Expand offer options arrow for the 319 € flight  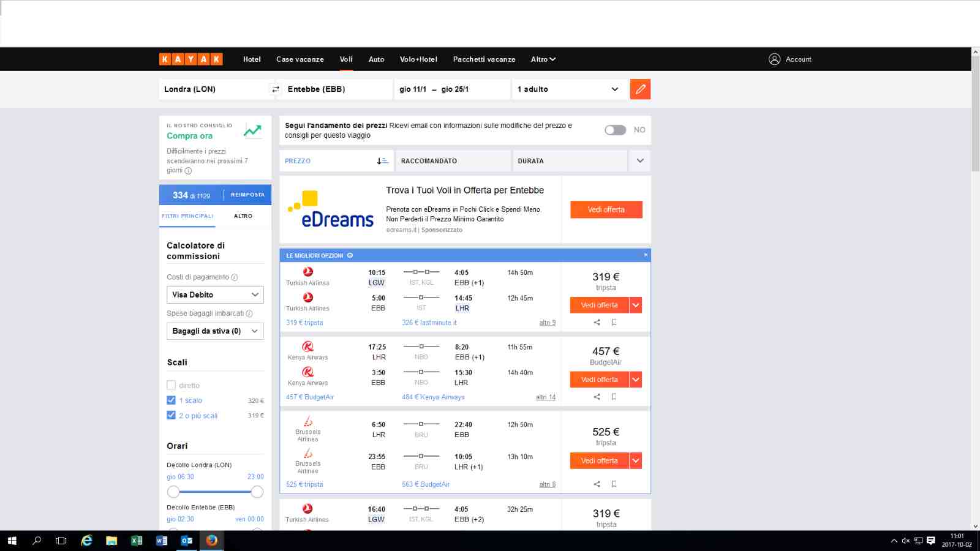(x=636, y=305)
